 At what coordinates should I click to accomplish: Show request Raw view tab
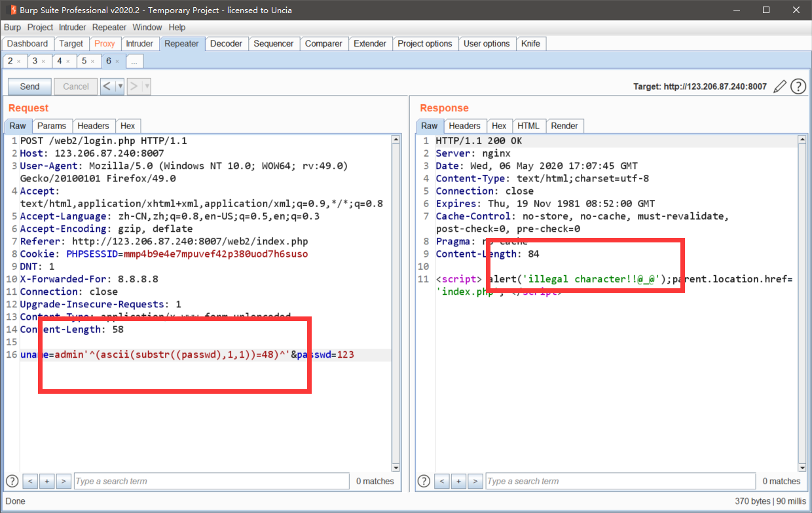point(18,126)
